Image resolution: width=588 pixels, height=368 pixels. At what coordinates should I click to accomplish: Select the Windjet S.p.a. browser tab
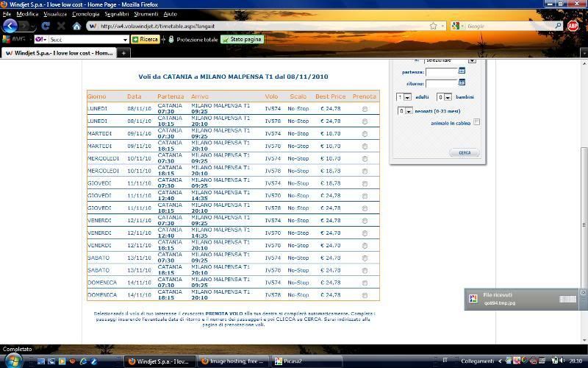[x=60, y=53]
